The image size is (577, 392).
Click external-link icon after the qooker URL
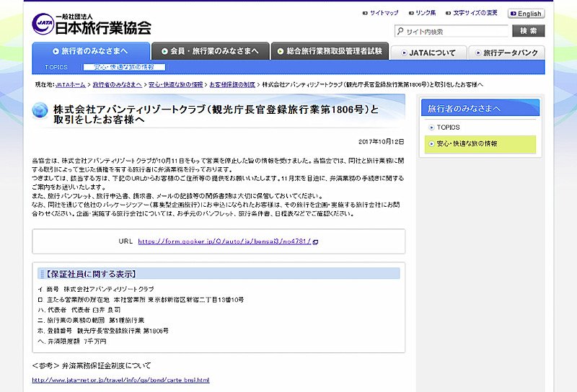(x=315, y=241)
